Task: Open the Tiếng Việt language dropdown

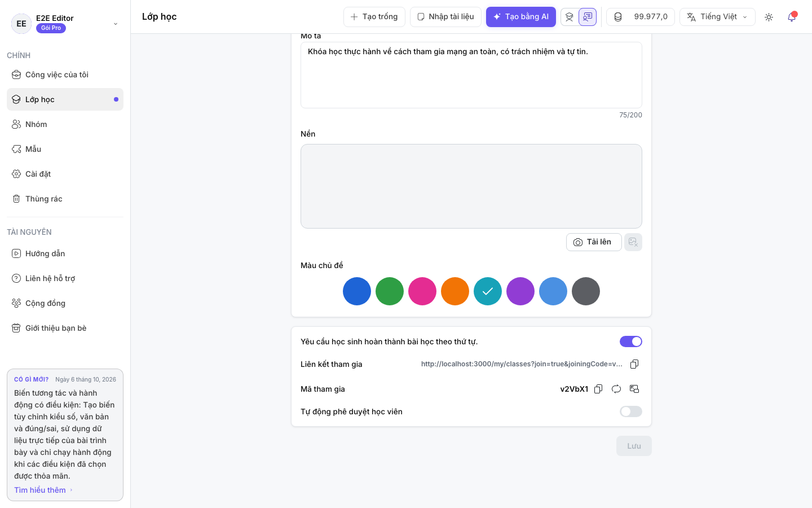Action: [717, 17]
